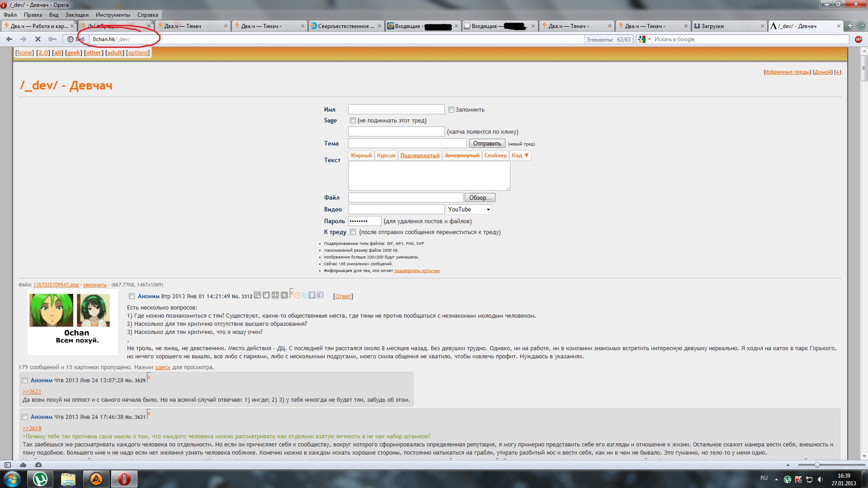Click the Отправить submit button
Viewport: 868px width, 488px height.
(487, 144)
